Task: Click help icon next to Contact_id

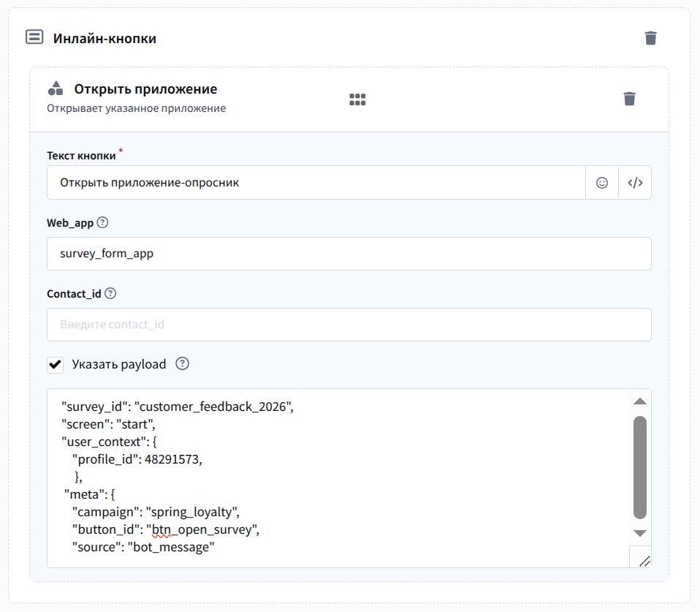Action: (110, 293)
